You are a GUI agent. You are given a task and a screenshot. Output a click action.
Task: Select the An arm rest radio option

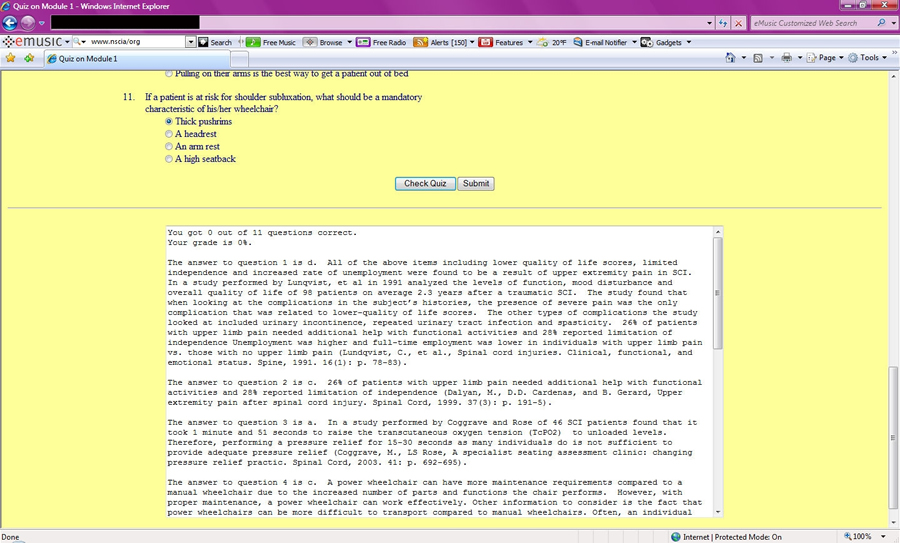pos(169,147)
